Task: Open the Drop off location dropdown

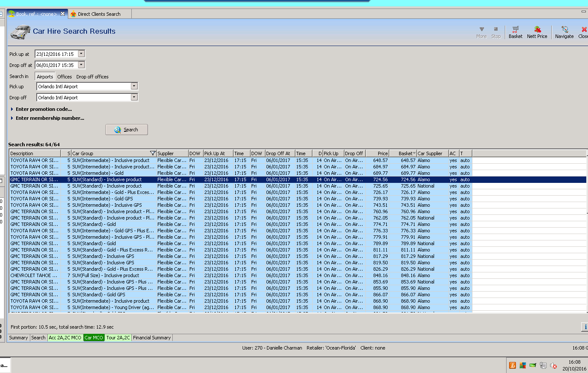Action: (x=134, y=97)
